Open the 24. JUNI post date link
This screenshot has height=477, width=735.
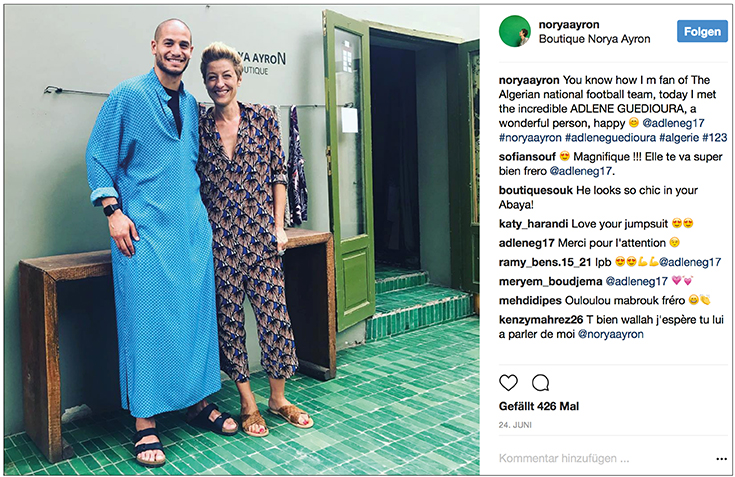click(x=515, y=425)
